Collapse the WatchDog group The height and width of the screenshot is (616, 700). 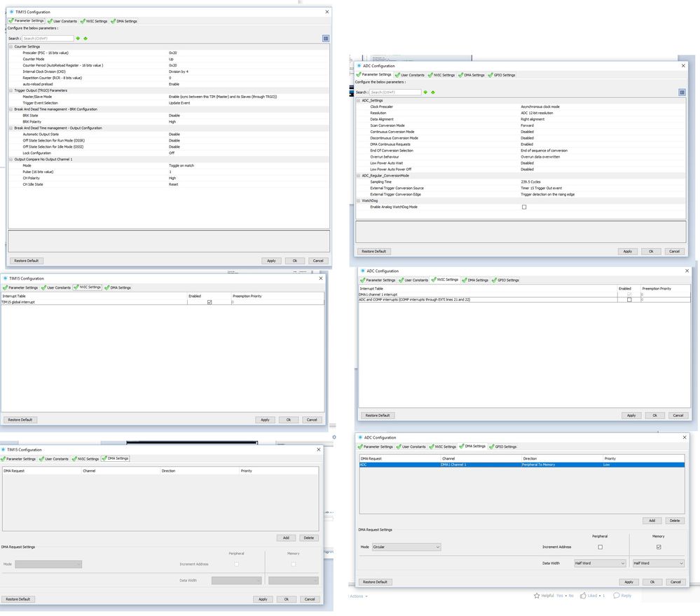[x=359, y=200]
